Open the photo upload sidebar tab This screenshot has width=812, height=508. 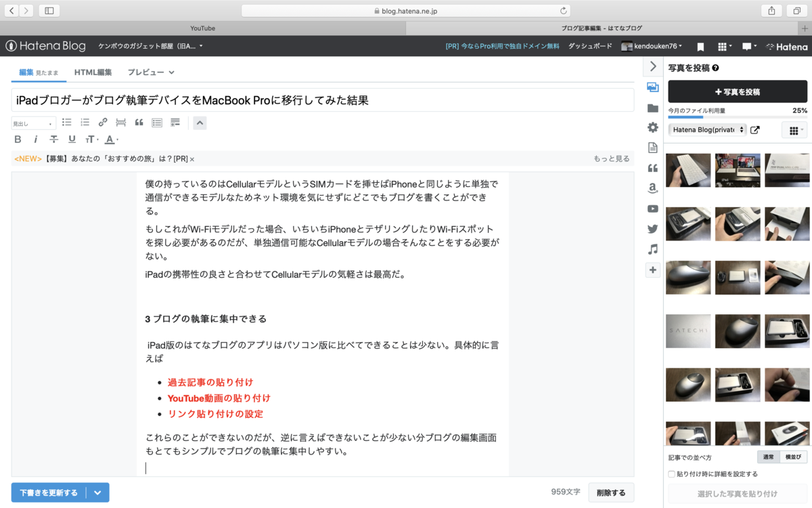[x=652, y=87]
